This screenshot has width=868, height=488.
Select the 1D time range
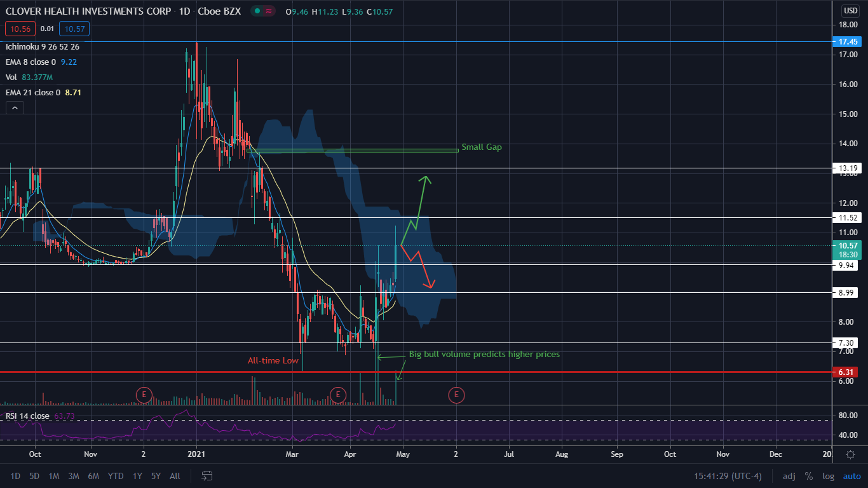tap(16, 476)
